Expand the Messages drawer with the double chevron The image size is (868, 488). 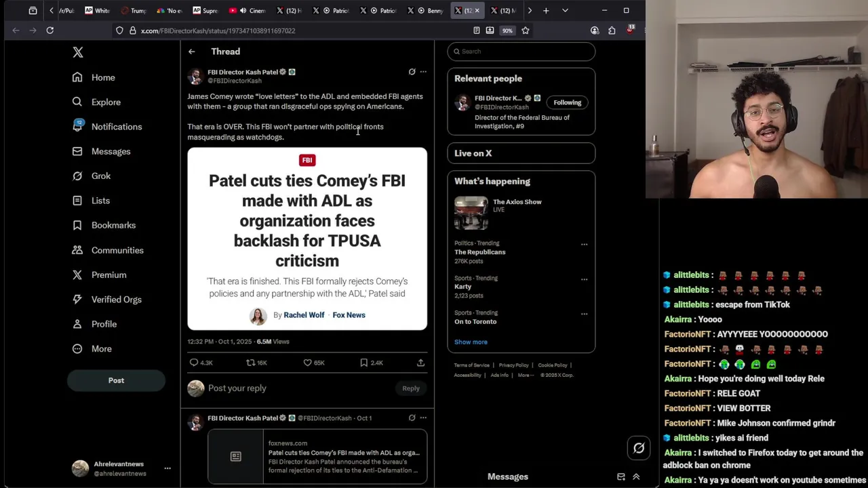(x=636, y=477)
